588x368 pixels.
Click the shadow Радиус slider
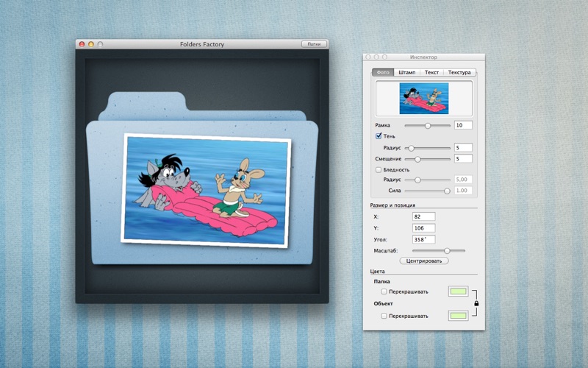click(x=428, y=148)
